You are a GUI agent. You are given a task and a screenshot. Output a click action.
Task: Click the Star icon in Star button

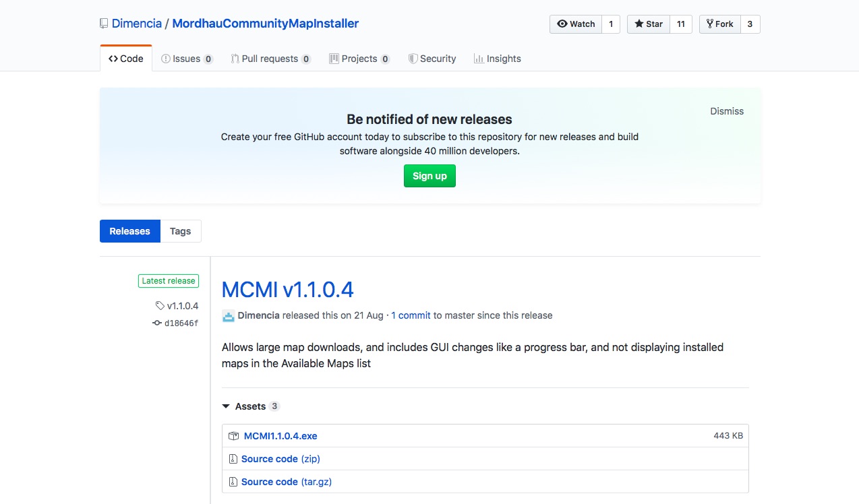click(639, 24)
